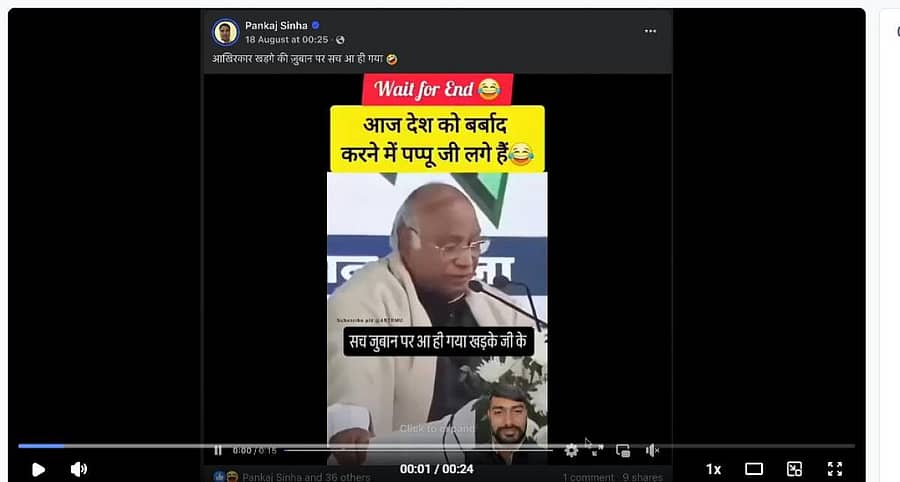Open the 18 August at 00:25 timestamp
The height and width of the screenshot is (482, 900).
(286, 40)
